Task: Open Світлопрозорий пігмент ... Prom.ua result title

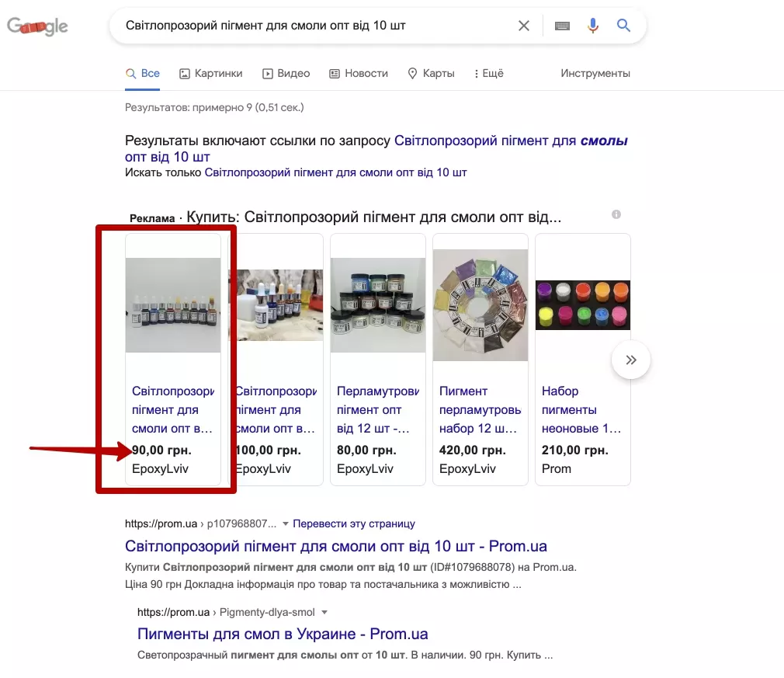Action: (x=336, y=547)
